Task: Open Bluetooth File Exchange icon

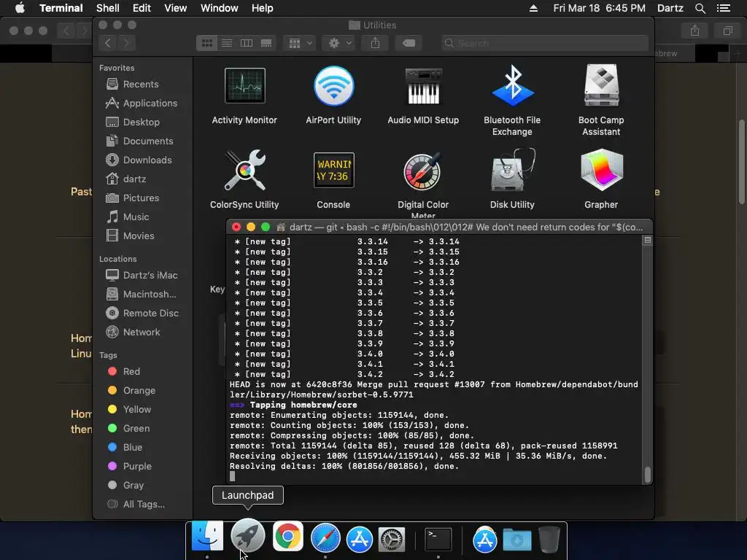Action: [512, 86]
